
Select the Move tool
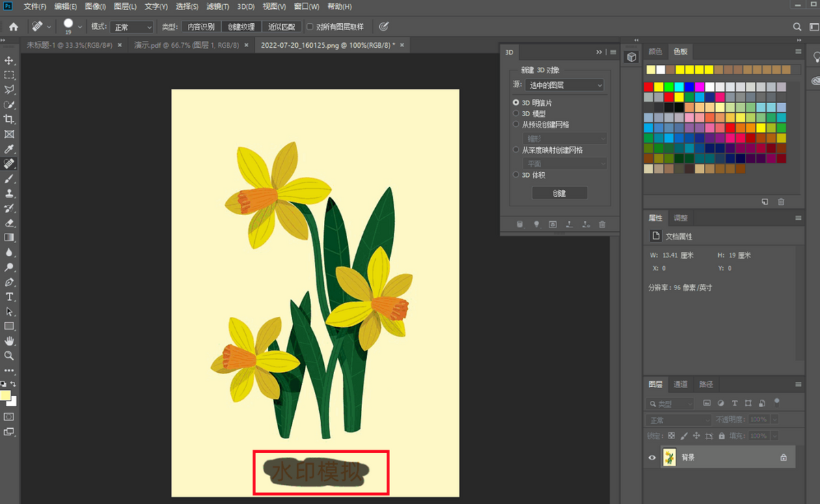(x=10, y=60)
